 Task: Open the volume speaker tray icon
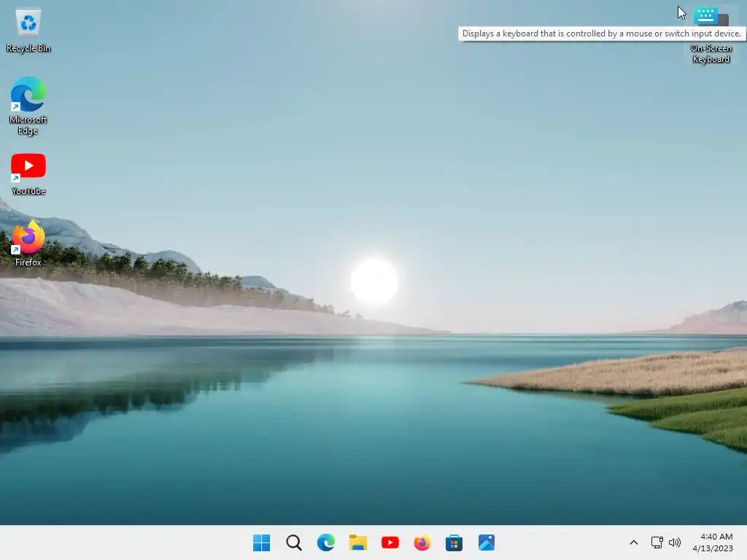(675, 542)
